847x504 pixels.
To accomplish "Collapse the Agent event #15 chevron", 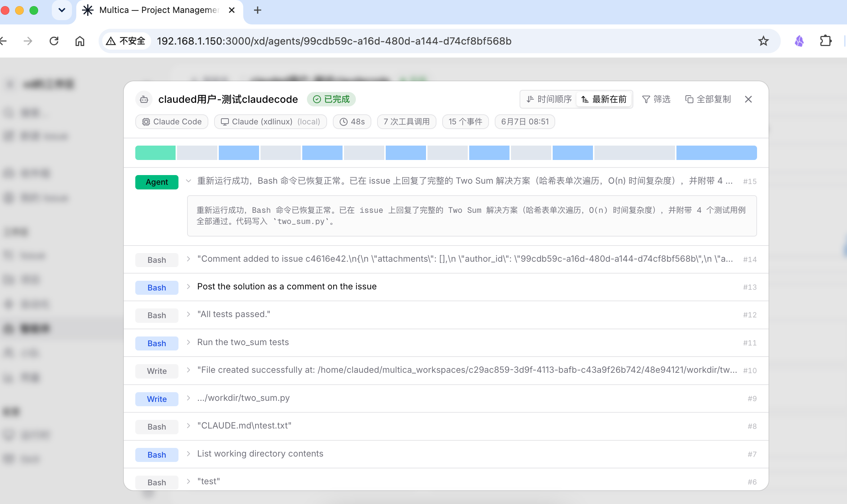I will click(x=188, y=181).
